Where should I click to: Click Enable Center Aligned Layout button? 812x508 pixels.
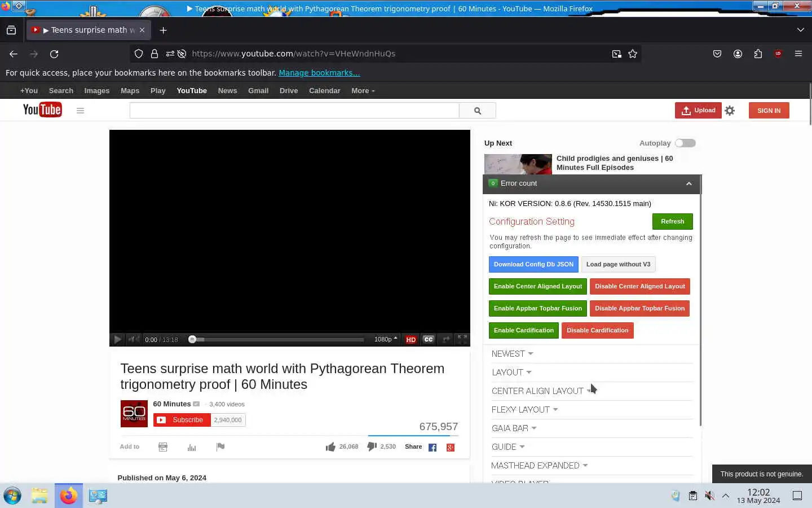(538, 286)
